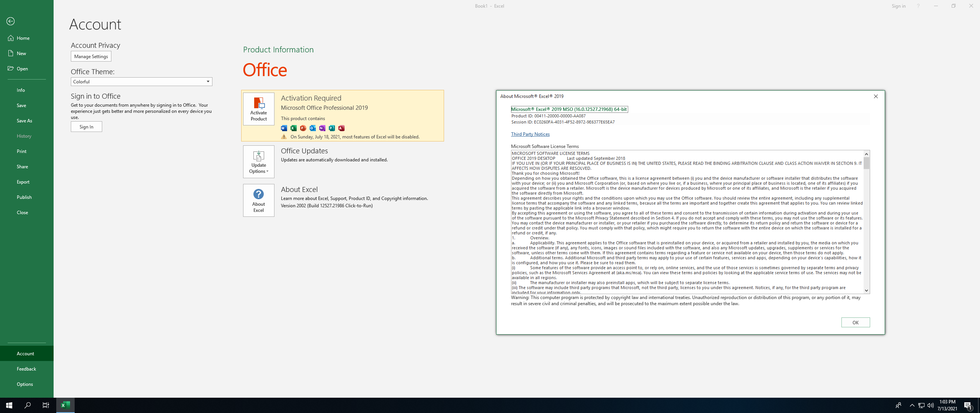
Task: Click the activation warning triangle icon
Action: pyautogui.click(x=284, y=137)
